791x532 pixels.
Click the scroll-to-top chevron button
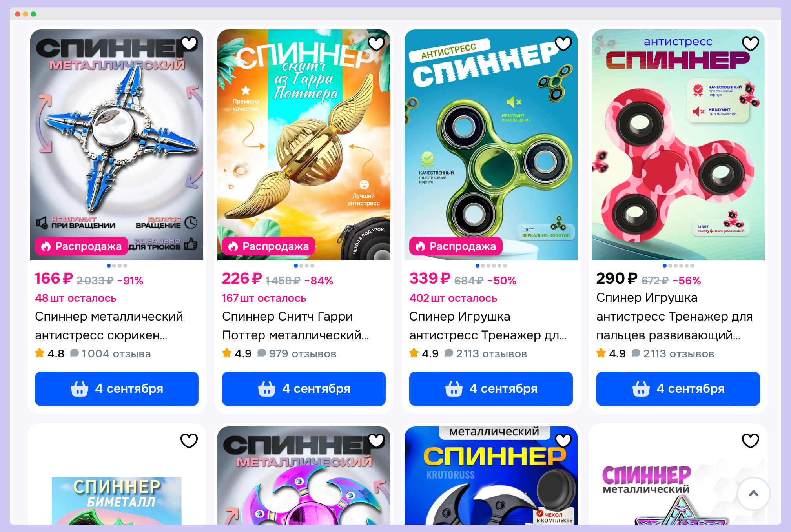point(754,494)
